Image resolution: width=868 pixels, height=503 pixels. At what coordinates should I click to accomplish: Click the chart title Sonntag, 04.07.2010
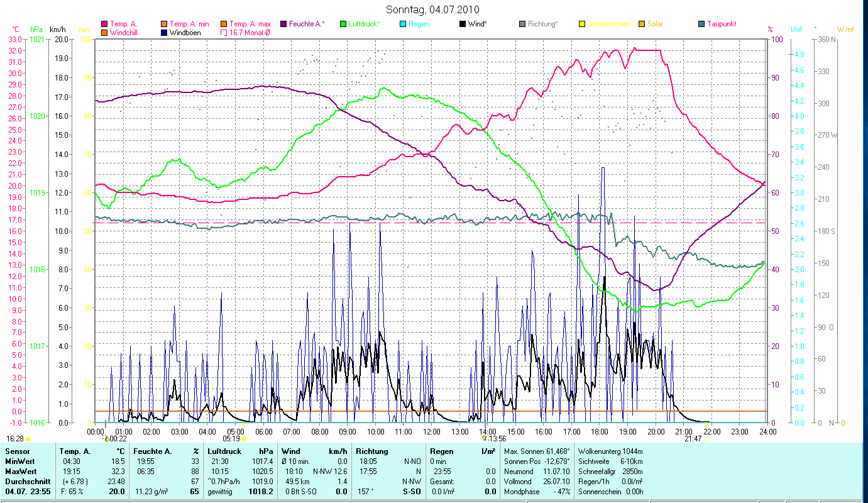tap(432, 9)
